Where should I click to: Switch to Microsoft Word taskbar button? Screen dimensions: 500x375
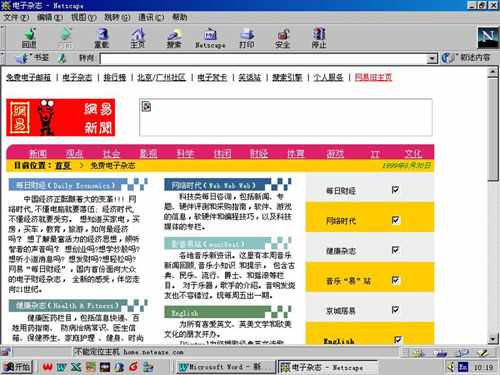tap(225, 367)
